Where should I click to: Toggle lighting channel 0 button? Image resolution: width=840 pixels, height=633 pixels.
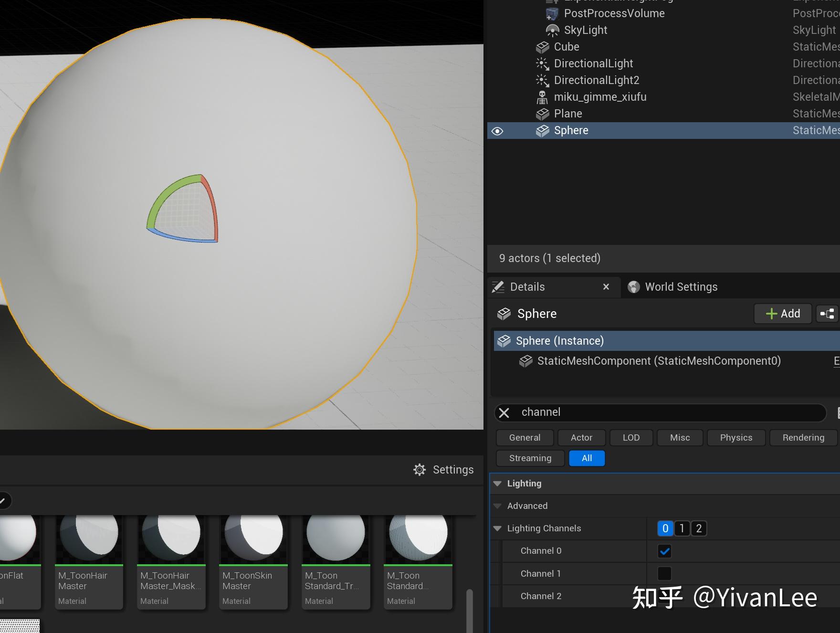point(665,528)
